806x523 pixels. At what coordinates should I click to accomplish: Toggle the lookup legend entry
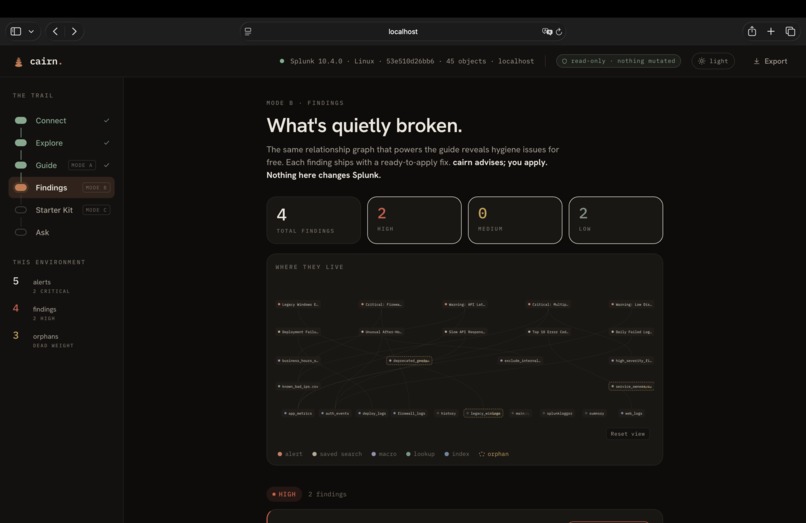(420, 454)
